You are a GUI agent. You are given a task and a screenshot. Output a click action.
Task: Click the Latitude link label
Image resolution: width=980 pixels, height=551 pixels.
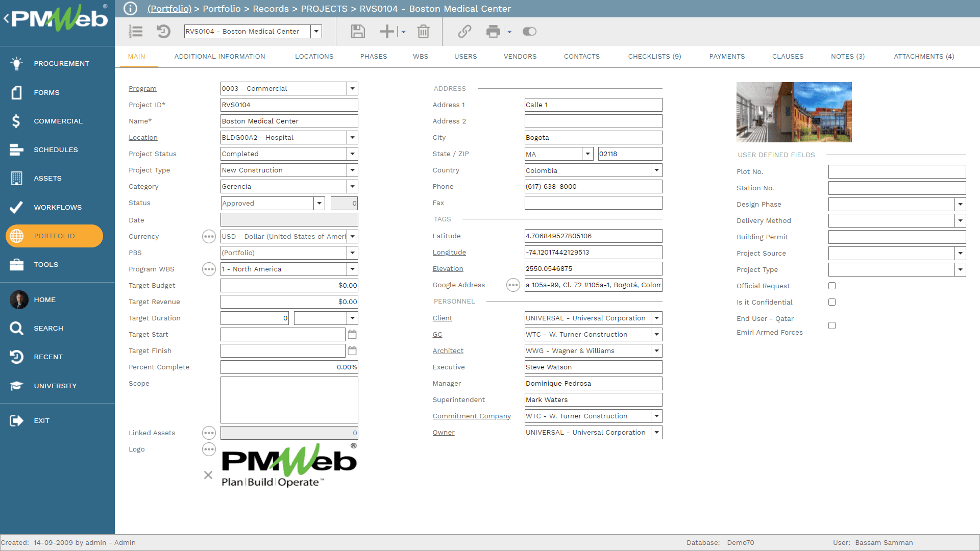(447, 236)
